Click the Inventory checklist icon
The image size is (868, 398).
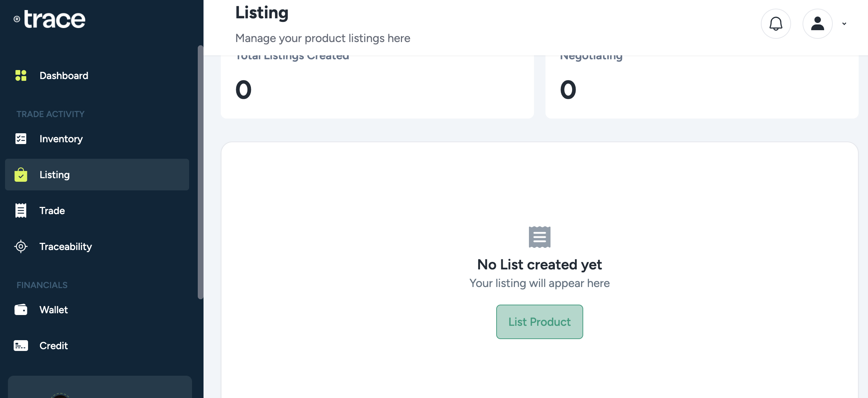[21, 139]
